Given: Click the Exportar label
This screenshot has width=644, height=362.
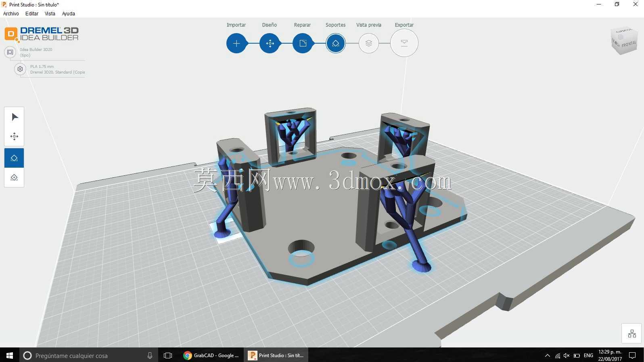Looking at the screenshot, I should click(x=404, y=25).
